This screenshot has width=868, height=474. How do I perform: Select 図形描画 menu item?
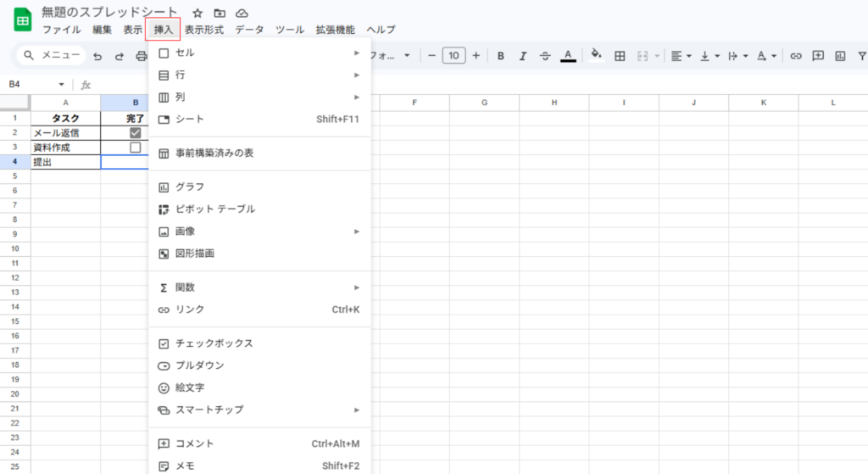click(x=259, y=254)
